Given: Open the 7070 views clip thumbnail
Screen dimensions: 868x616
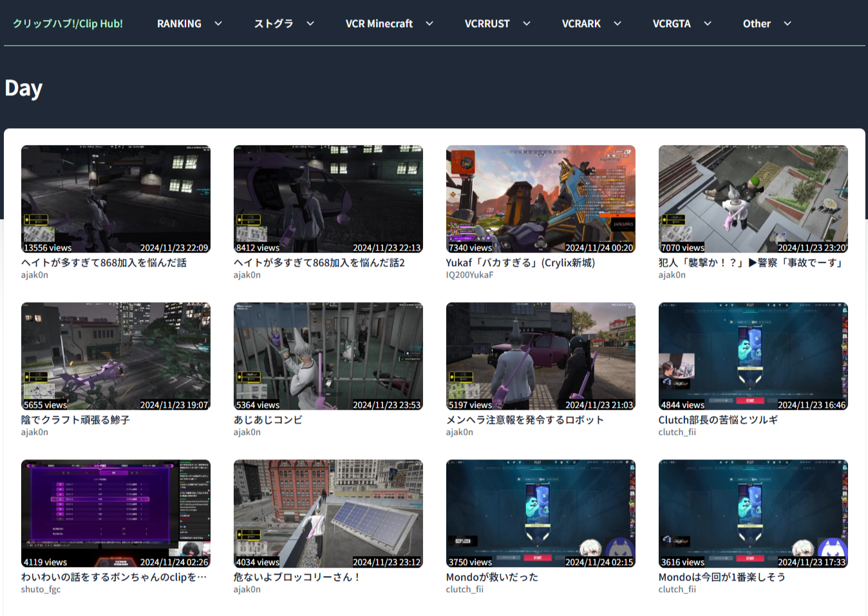Looking at the screenshot, I should [753, 198].
